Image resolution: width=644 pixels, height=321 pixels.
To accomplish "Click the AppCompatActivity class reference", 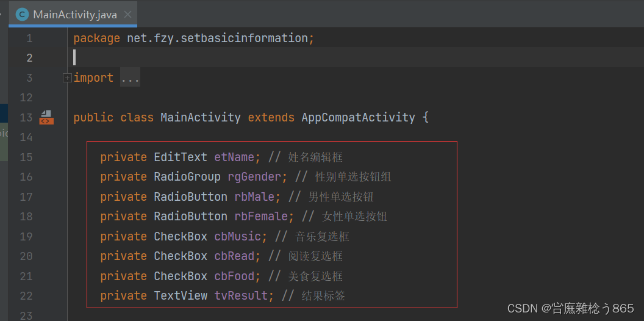I will click(x=358, y=118).
